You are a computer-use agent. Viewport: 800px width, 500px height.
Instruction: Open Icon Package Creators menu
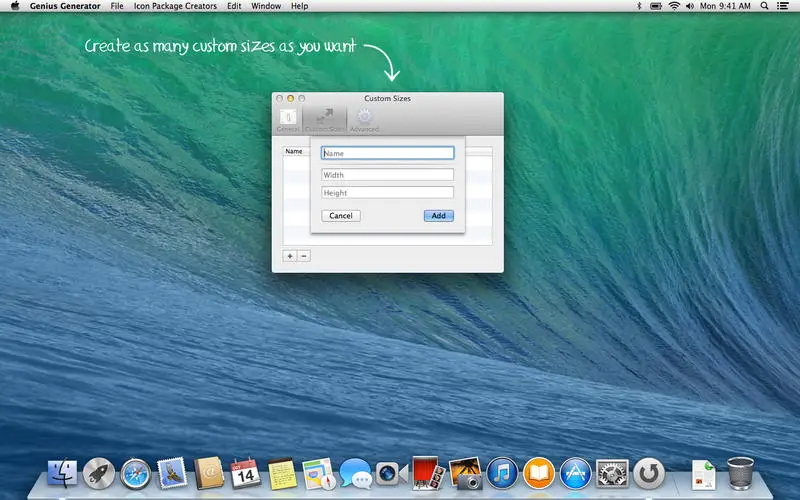(175, 6)
